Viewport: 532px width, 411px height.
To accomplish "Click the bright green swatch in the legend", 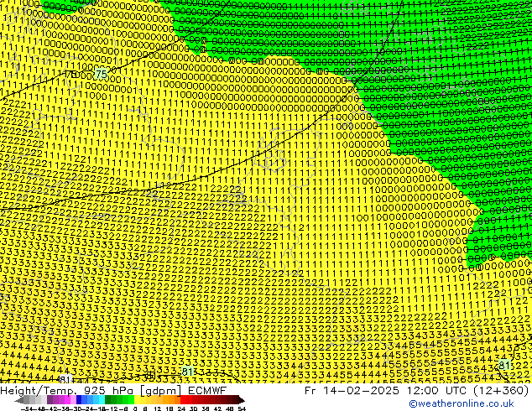I will coord(131,400).
